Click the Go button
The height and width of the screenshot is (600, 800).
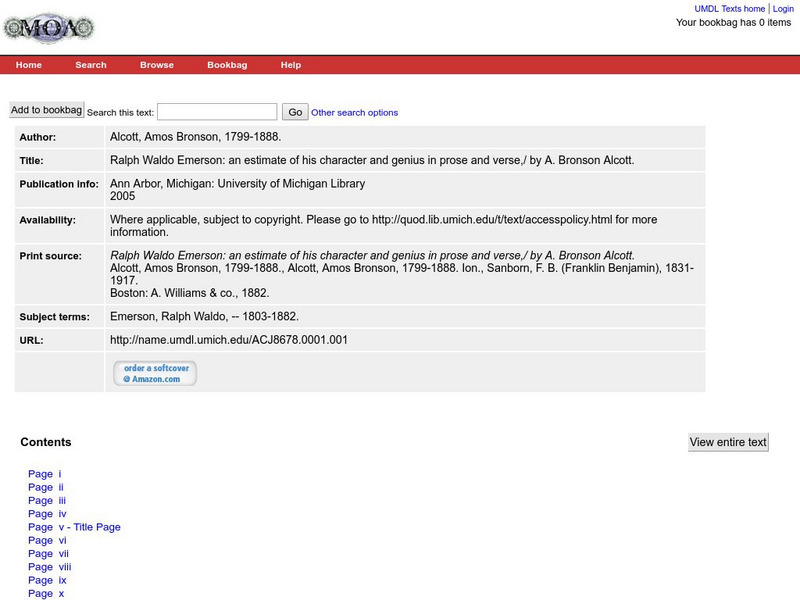295,112
